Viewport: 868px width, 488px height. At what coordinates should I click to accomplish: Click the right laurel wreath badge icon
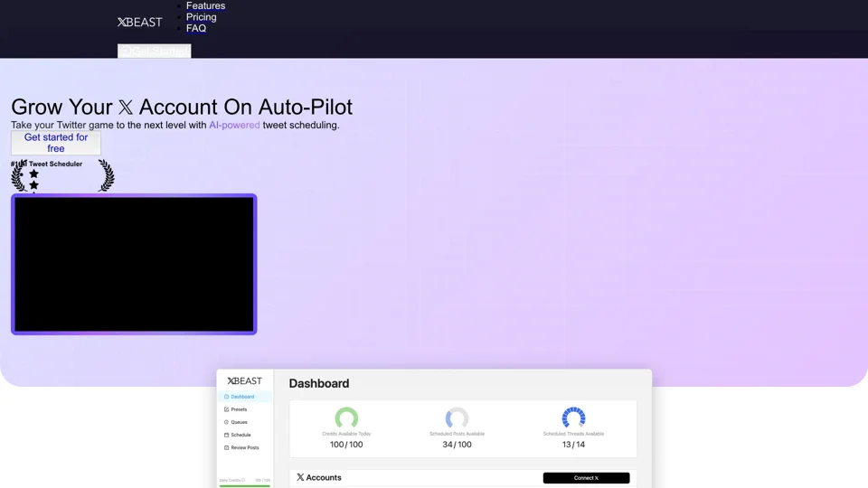pos(107,176)
